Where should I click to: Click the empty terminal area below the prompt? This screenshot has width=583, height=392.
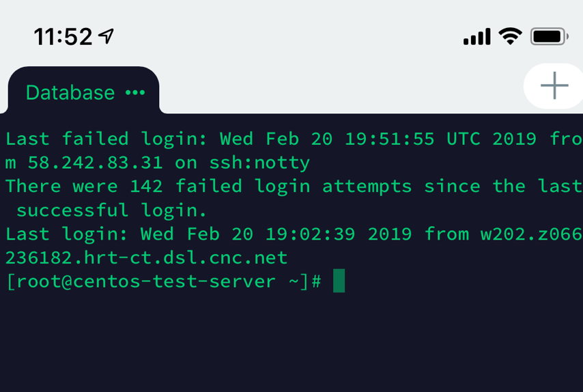291,341
